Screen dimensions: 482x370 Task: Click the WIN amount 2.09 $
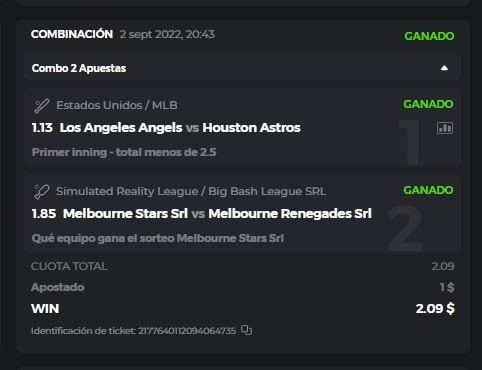[x=435, y=309]
